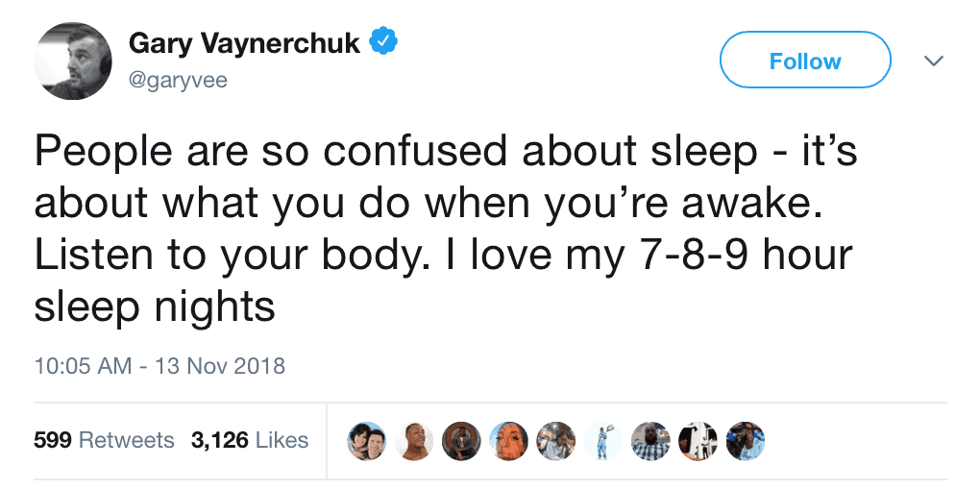The image size is (980, 490).
Task: Open liker avatar with white truck
Action: coord(698,441)
